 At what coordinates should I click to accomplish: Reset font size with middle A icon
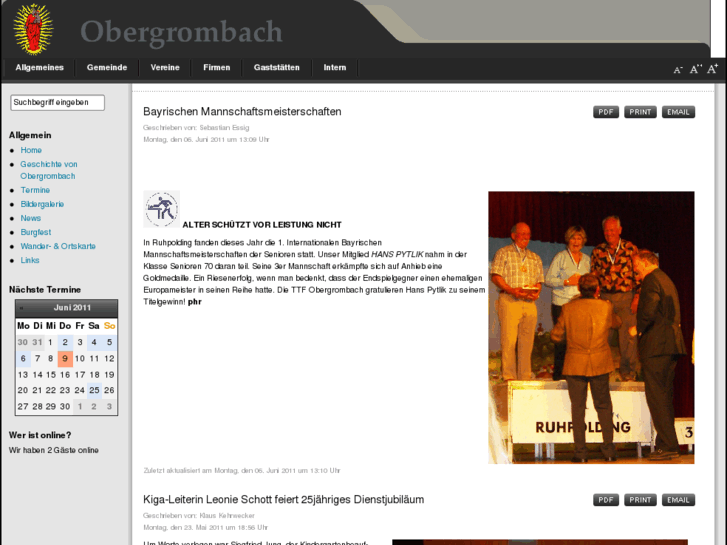pos(695,69)
